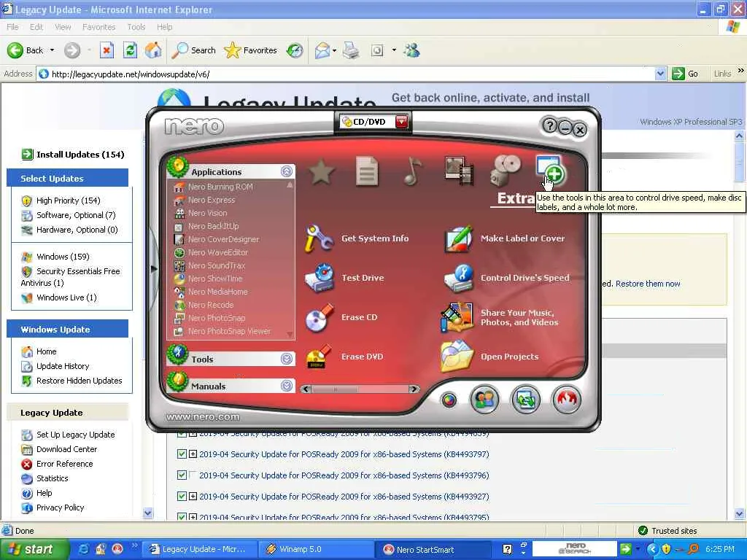Open the File menu in Internet Explorer
The width and height of the screenshot is (747, 560).
[12, 27]
